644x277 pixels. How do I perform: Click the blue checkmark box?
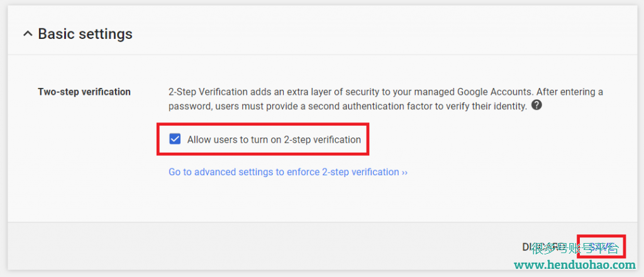click(x=175, y=139)
